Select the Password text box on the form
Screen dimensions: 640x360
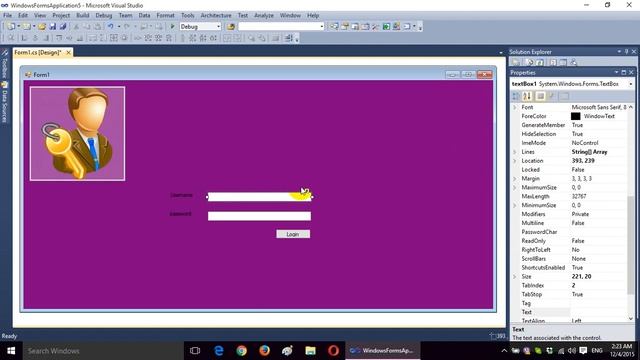tap(259, 216)
